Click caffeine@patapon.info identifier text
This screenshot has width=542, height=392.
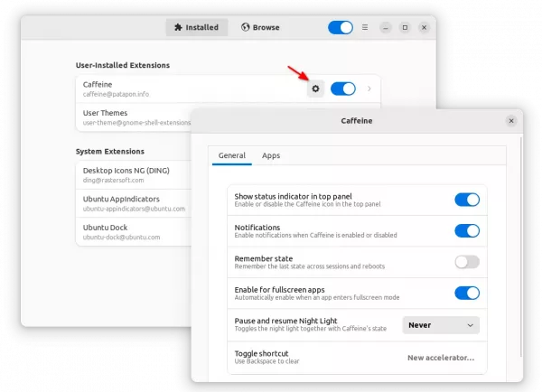point(116,94)
